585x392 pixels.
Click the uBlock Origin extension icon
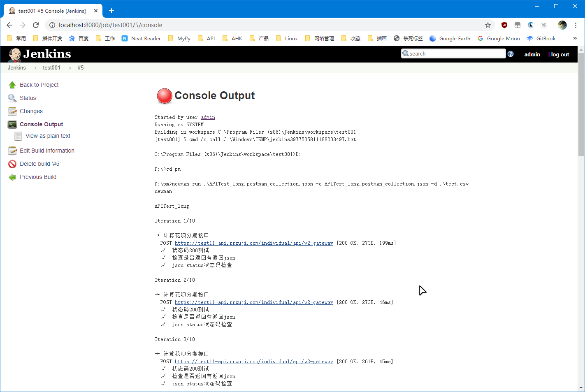[x=504, y=25]
